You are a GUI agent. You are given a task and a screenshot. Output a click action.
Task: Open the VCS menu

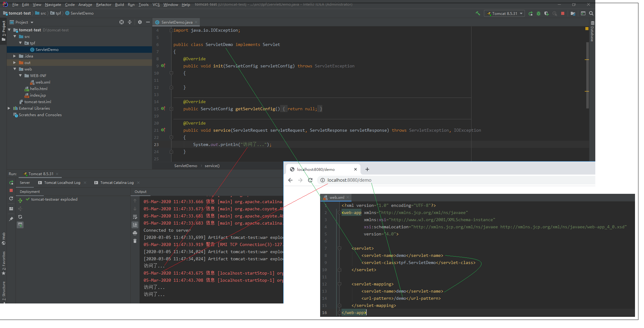tap(156, 5)
